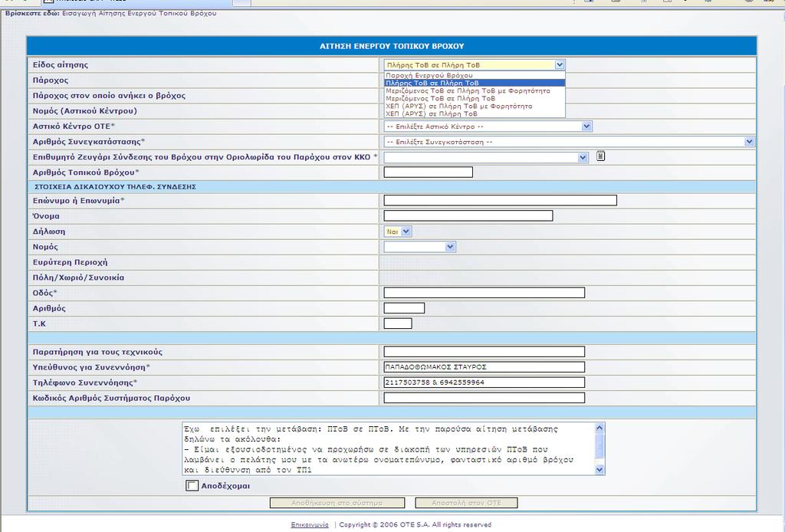Image resolution: width=785 pixels, height=532 pixels.
Task: Focus the Αριθμός Τοπικού Βρόχου input field
Action: (x=428, y=172)
